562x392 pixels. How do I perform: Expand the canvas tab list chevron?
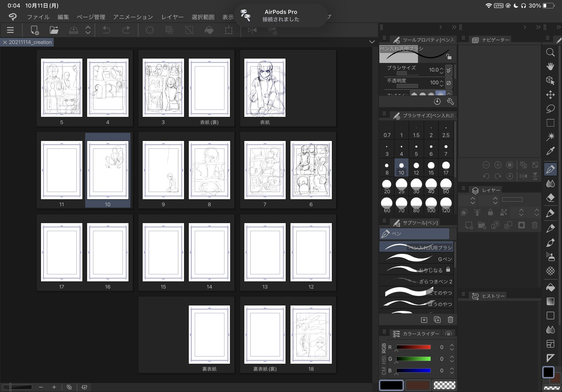pos(372,42)
